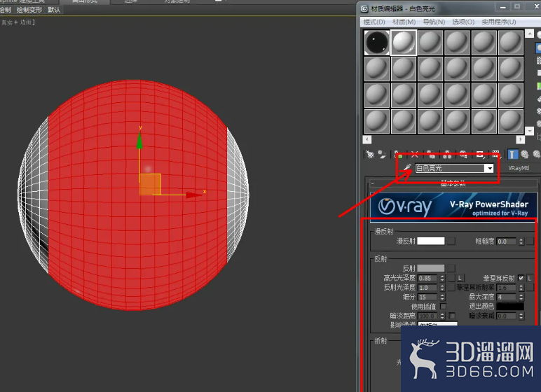The height and width of the screenshot is (392, 541).
Task: Switch to the 默认 tab
Action: [x=54, y=10]
